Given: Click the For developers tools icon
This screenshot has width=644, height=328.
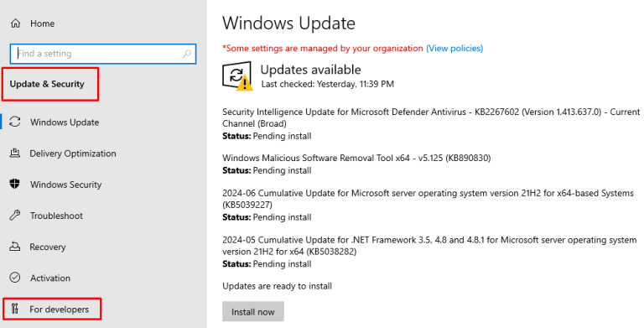Looking at the screenshot, I should [x=15, y=309].
